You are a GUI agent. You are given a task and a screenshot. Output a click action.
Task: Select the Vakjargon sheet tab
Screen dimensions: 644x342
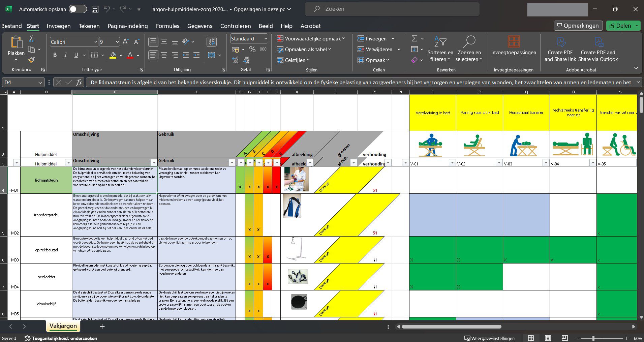click(63, 326)
